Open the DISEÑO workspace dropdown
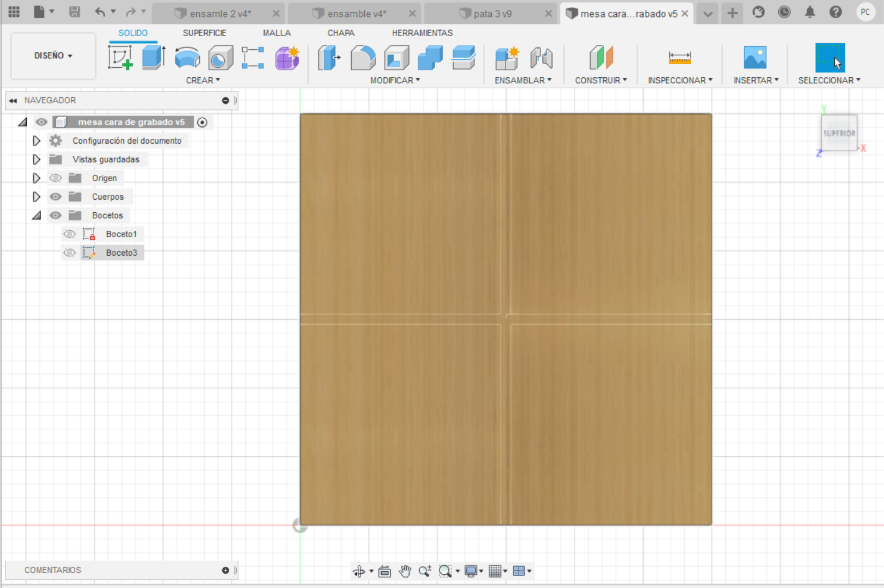The height and width of the screenshot is (588, 884). tap(52, 56)
